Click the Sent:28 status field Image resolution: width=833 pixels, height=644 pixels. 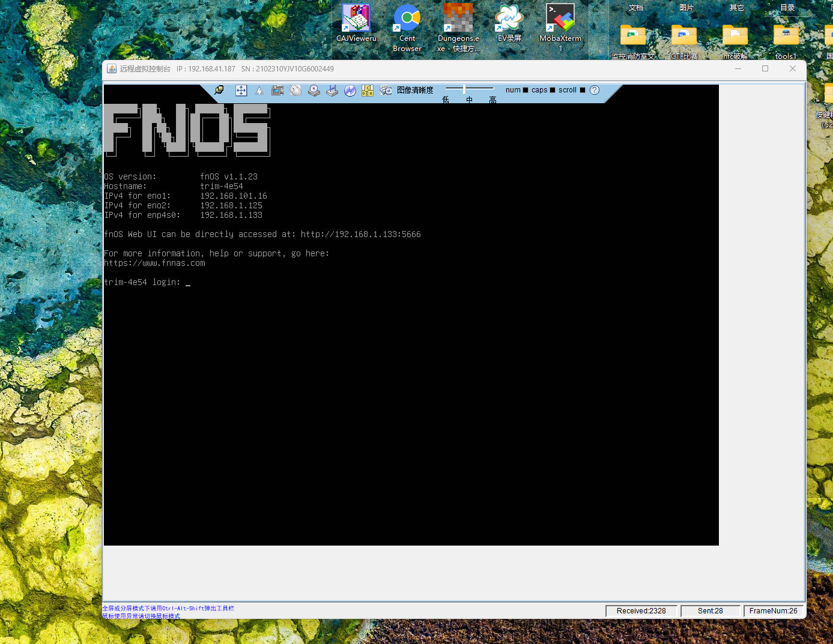coord(710,611)
